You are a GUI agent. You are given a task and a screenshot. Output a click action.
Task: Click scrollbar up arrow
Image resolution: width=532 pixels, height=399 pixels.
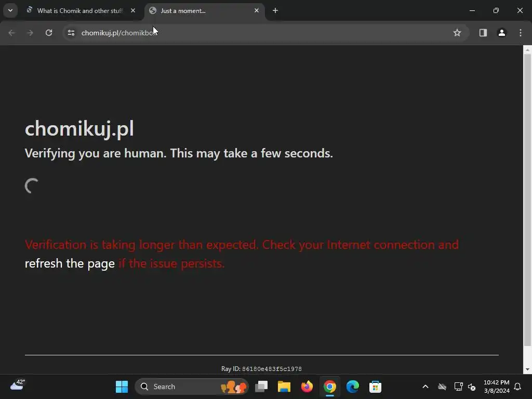[527, 50]
